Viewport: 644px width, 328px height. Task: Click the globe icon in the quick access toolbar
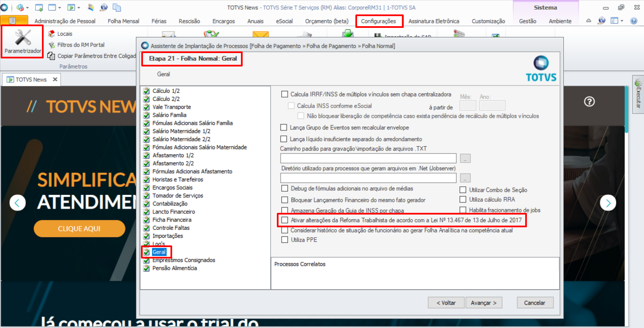[104, 7]
